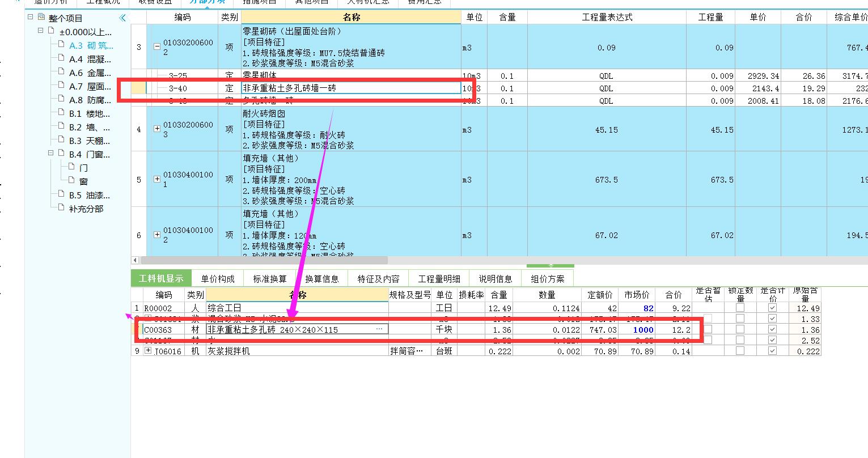Viewport: 868px width, 458px height.
Task: Collapse the project tree panel with the double chevron
Action: (122, 18)
